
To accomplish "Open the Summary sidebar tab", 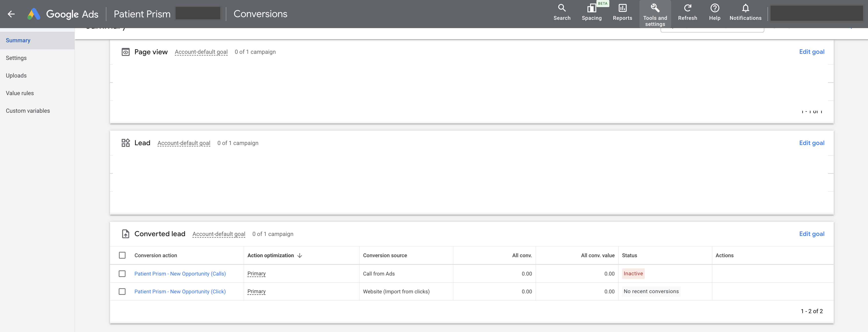I will click(x=37, y=41).
